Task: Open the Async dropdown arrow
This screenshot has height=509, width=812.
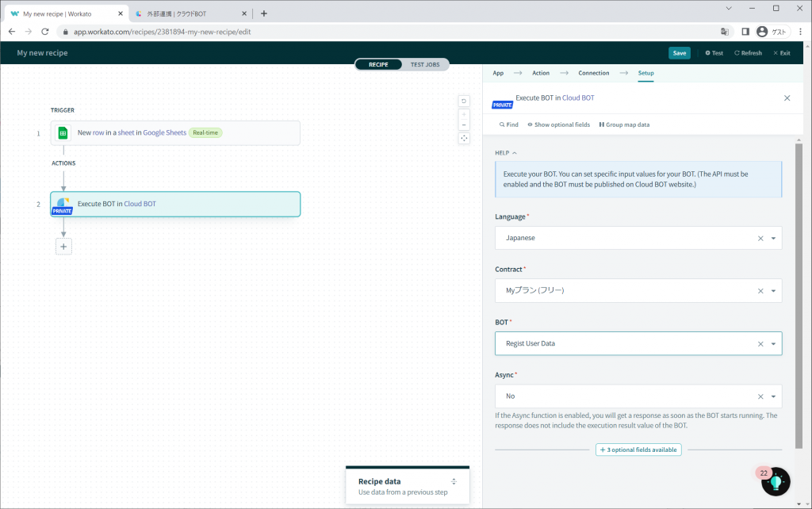Action: (773, 396)
